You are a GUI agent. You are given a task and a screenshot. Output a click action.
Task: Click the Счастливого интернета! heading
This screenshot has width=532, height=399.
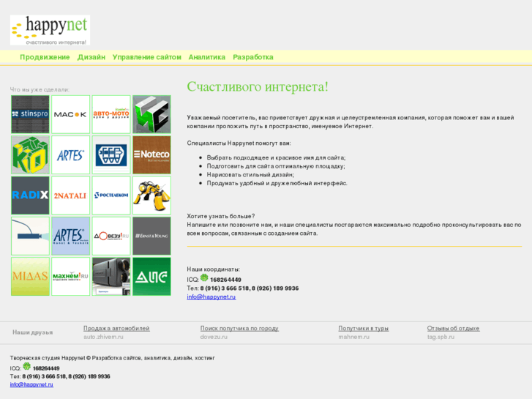tap(258, 86)
